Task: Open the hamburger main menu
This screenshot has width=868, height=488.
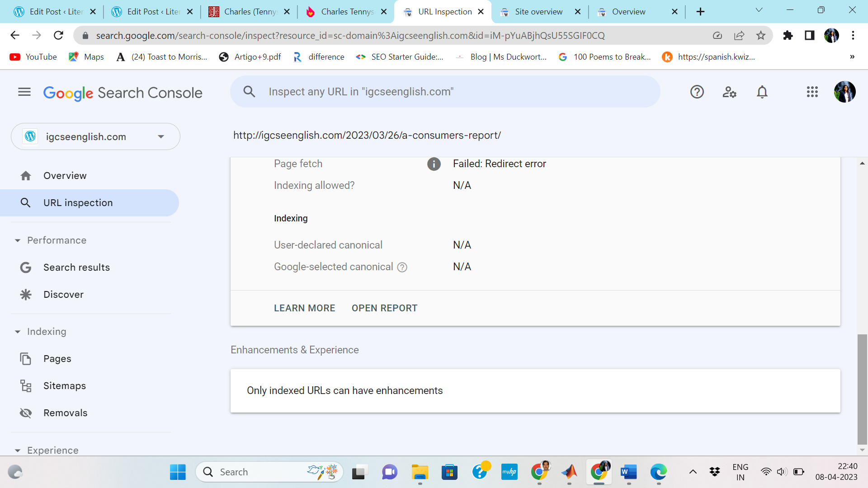Action: 24,92
